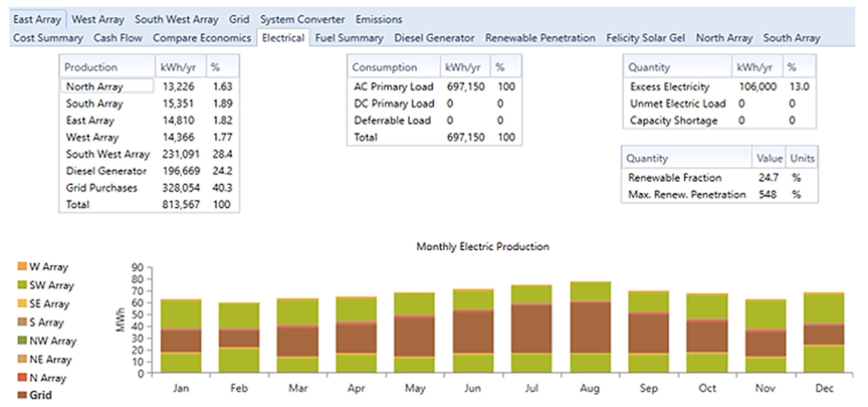View the Emissions tab
The image size is (868, 407).
(x=379, y=19)
